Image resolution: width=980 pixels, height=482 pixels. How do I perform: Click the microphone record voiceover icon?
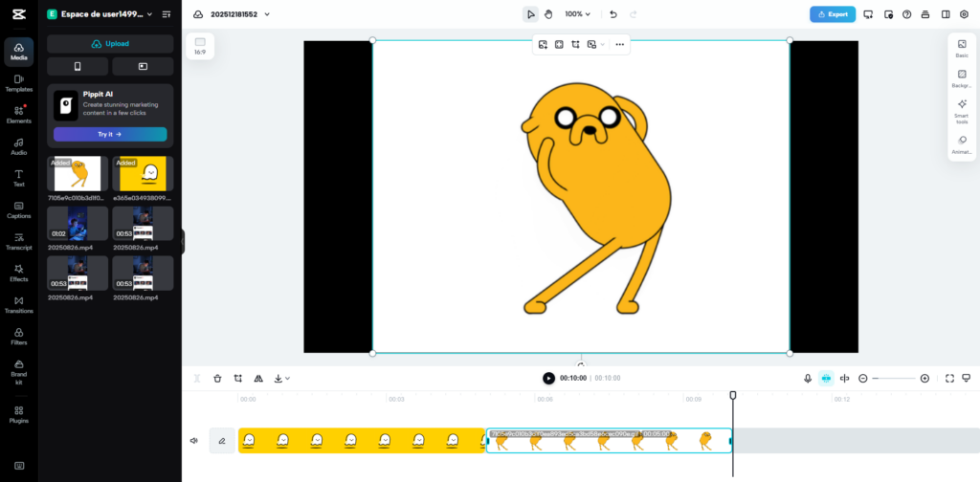(x=808, y=379)
